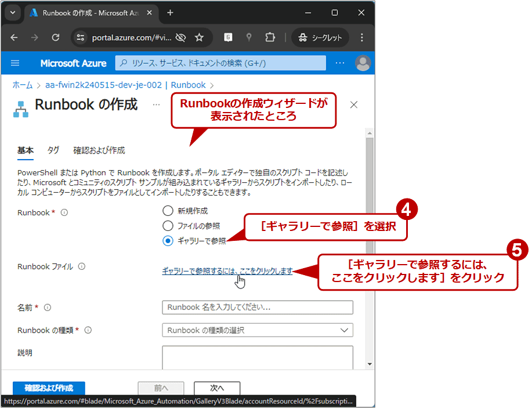
Task: Select the ギャラリーで参照 radio button
Action: pyautogui.click(x=168, y=241)
